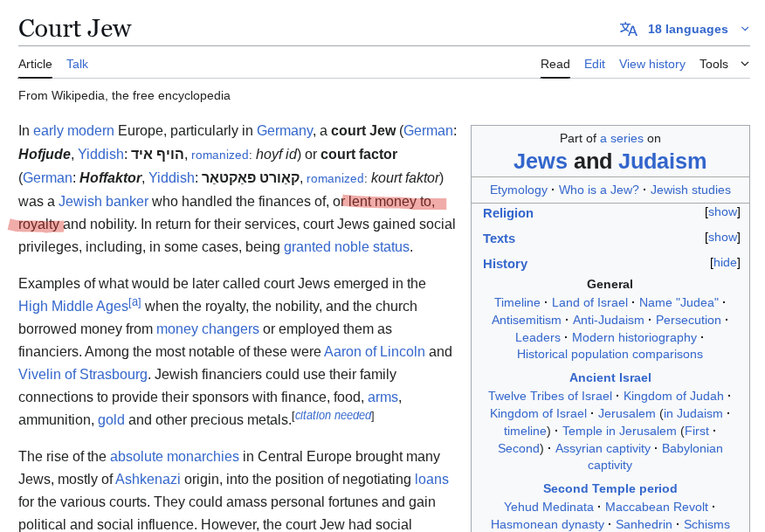Open the Religion heading link
The image size is (765, 532).
pyautogui.click(x=508, y=213)
